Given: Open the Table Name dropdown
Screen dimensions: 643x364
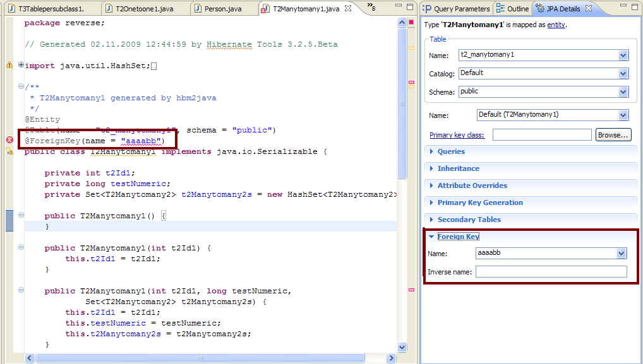Looking at the screenshot, I should (623, 55).
